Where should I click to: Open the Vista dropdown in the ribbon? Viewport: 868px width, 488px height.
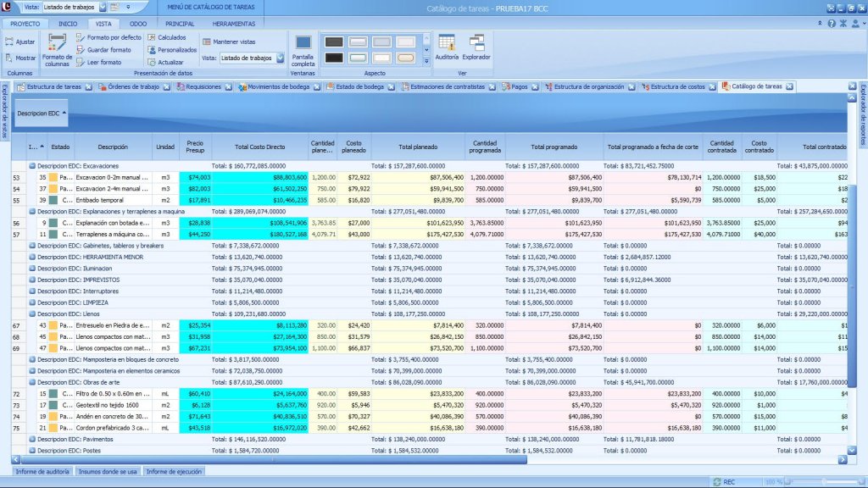[x=280, y=58]
